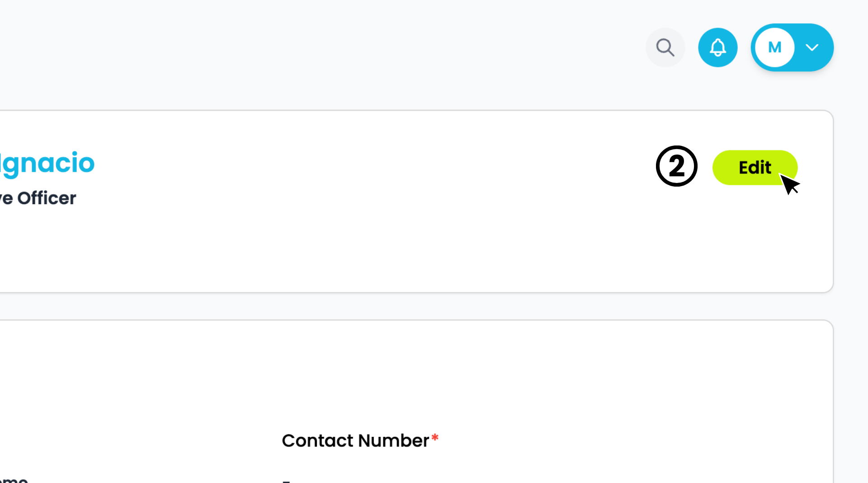Expand the user menu chevron arrow
The height and width of the screenshot is (483, 868).
[812, 47]
